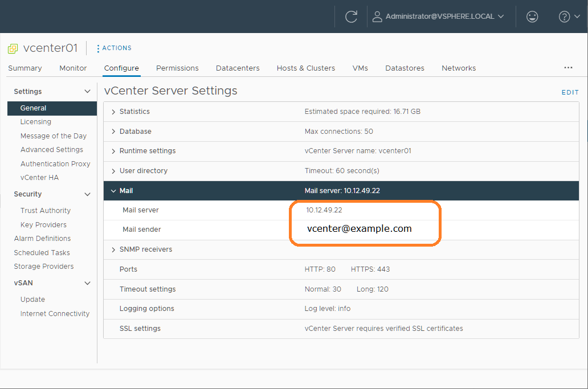Screen dimensions: 588x389
Task: Expand the Runtime settings row
Action: pyautogui.click(x=113, y=151)
